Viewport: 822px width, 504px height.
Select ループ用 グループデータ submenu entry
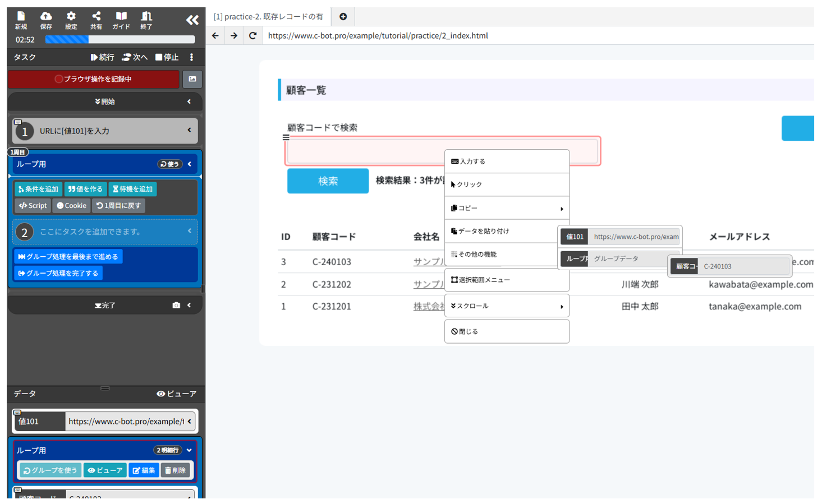(x=614, y=258)
